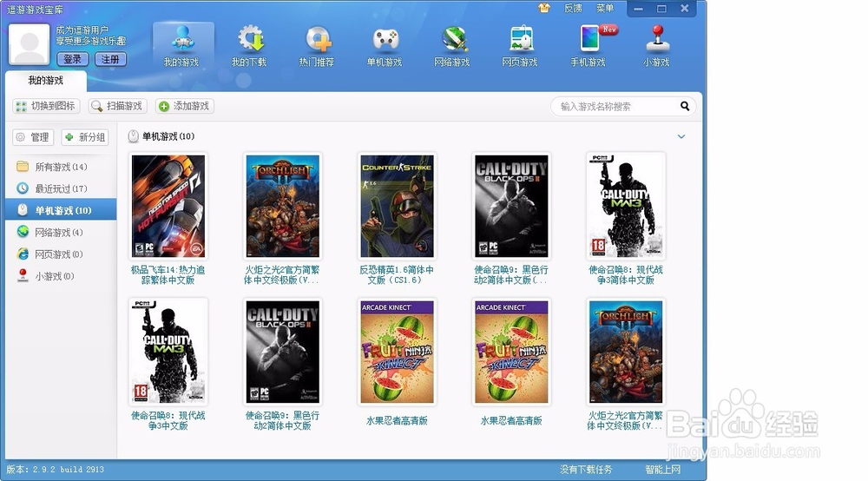Open first-row Call of Duty MW3 cover

[626, 206]
